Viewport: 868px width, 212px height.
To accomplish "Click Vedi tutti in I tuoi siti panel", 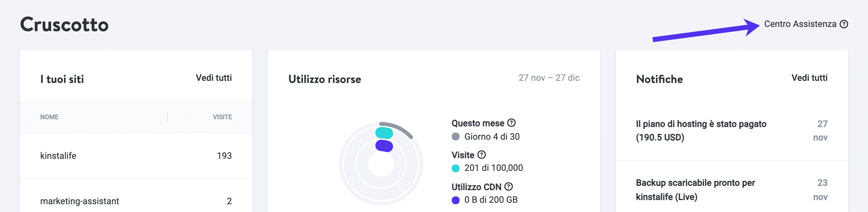I will click(214, 78).
